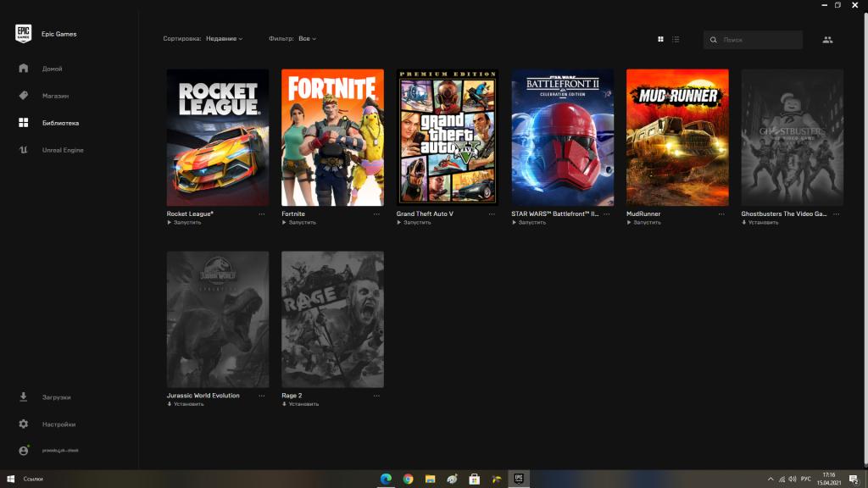Viewport: 868px width, 488px height.
Task: Click the MudRunner title text
Action: [x=643, y=213]
